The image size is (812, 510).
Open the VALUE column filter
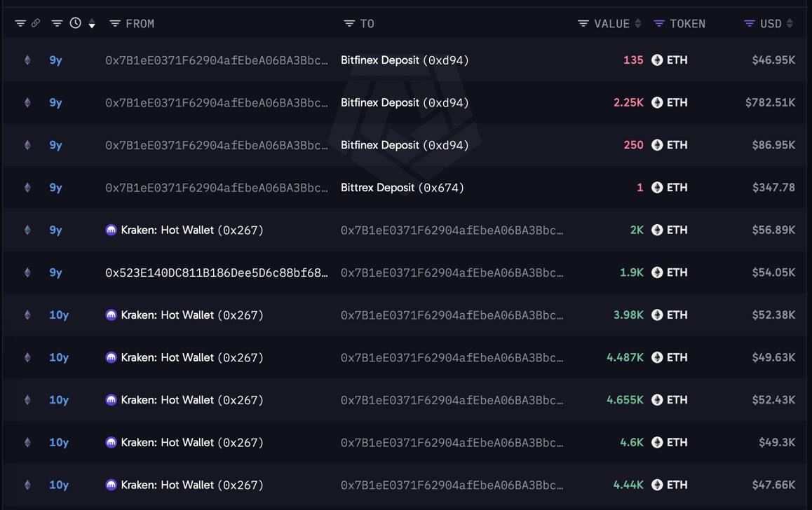[583, 23]
